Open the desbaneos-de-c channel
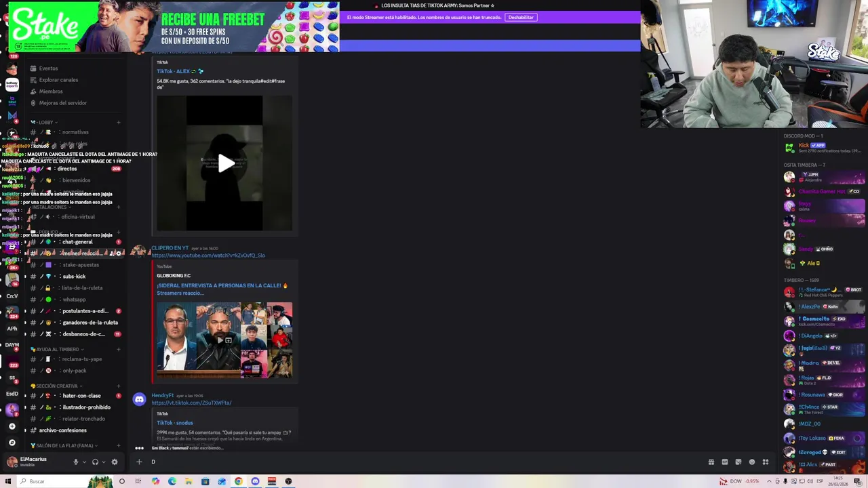The image size is (868, 488). pyautogui.click(x=84, y=334)
